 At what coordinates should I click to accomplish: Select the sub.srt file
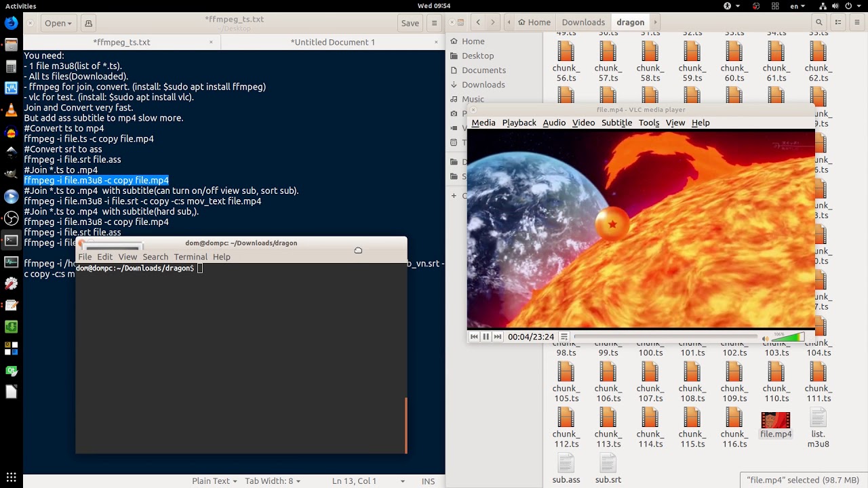pyautogui.click(x=608, y=468)
